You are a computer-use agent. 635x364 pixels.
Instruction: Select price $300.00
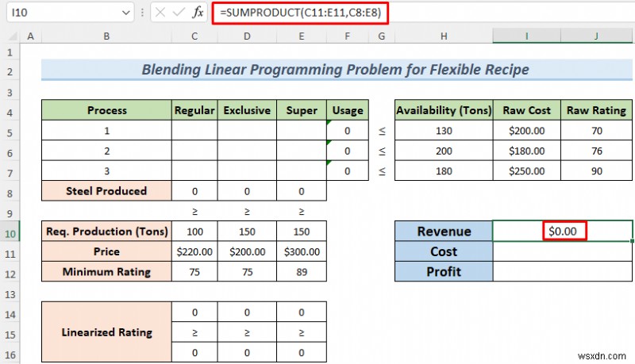(302, 251)
